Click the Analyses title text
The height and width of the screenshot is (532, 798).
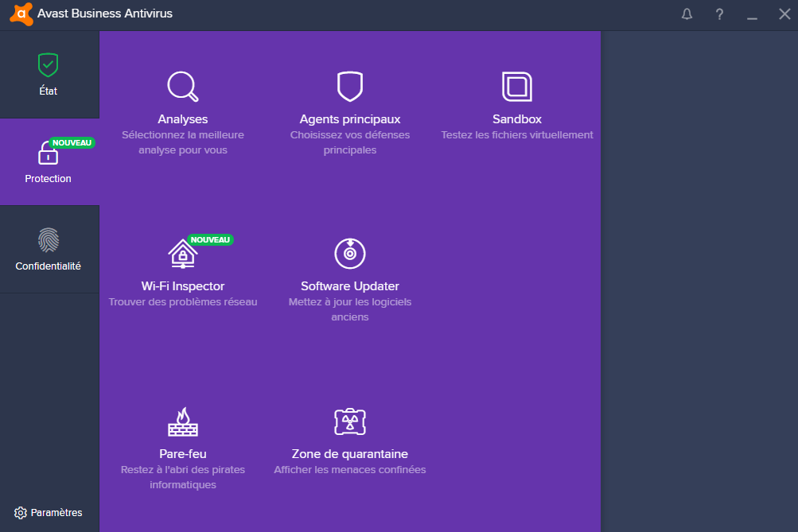click(x=182, y=119)
